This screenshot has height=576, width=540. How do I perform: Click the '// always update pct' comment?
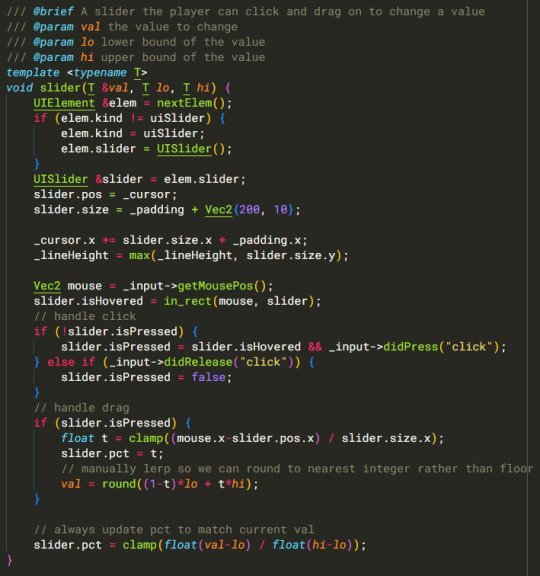pos(174,530)
